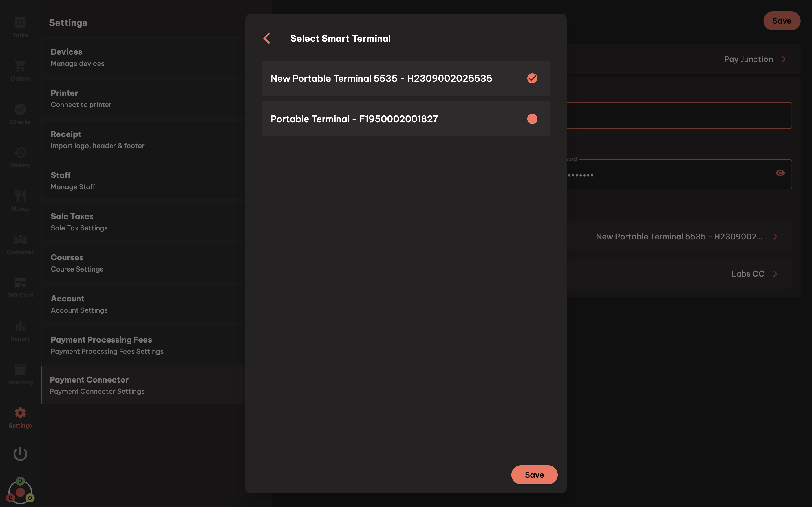Go back with the arrow in the dialog

pyautogui.click(x=267, y=38)
